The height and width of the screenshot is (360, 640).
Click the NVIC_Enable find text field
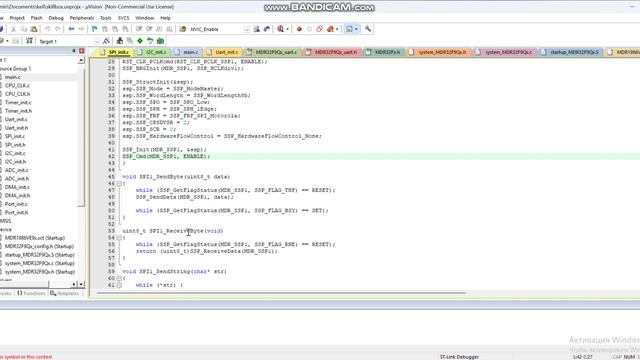click(x=216, y=29)
